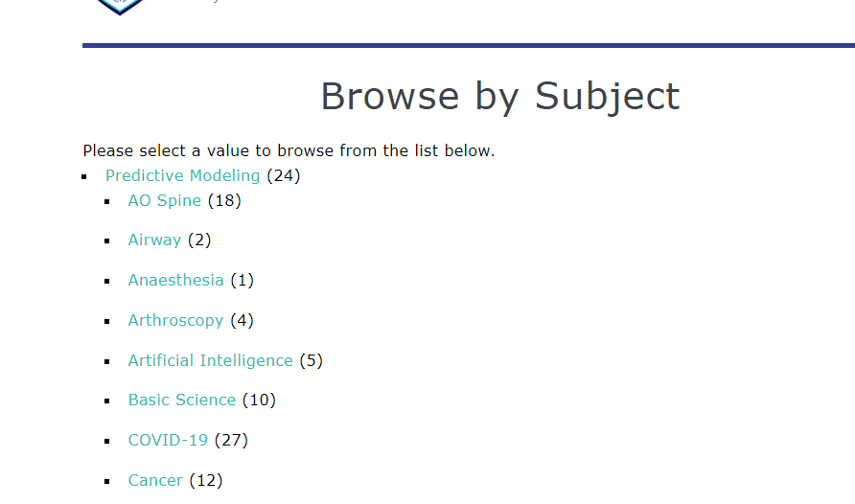Click the bullet marker beside Cancer
Screen dimensions: 855x504
point(107,482)
